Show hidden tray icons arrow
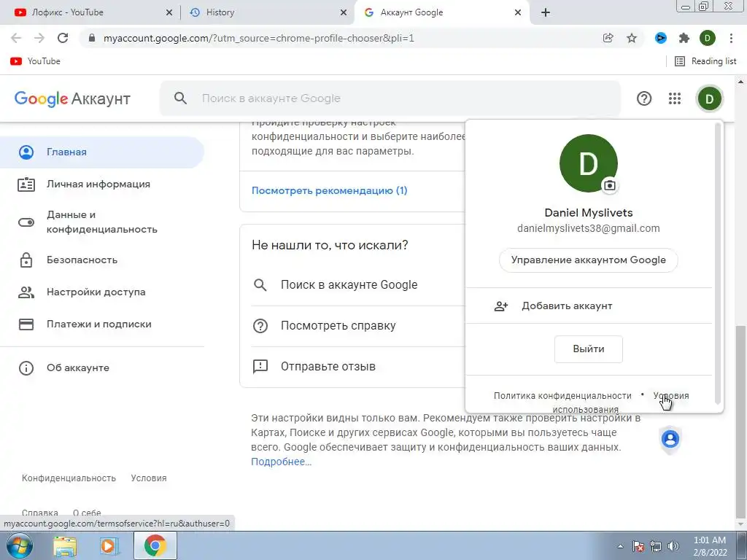 pos(620,546)
